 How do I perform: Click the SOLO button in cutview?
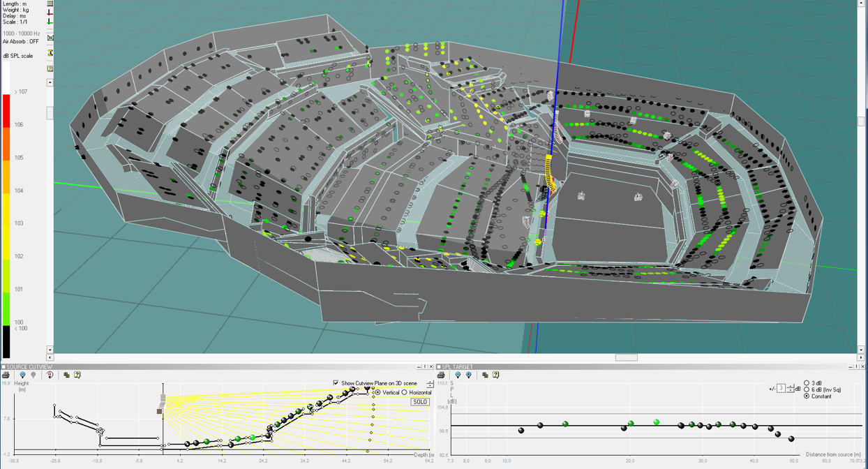tap(420, 402)
